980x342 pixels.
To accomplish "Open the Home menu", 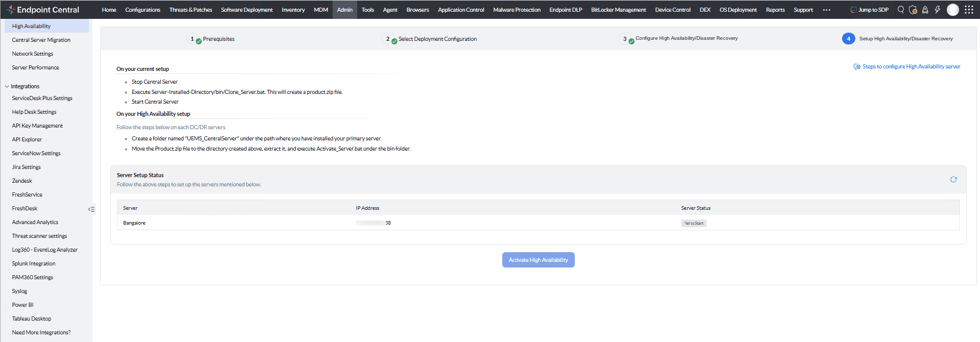I will (109, 10).
